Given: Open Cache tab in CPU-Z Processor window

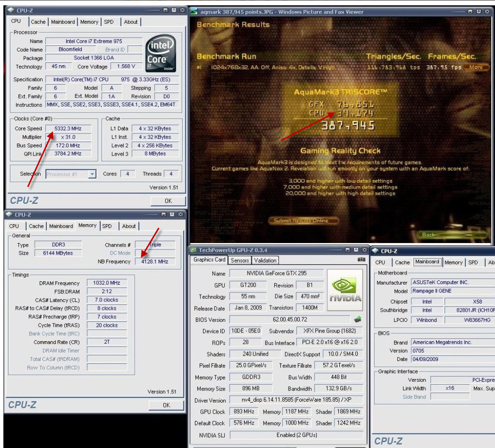Looking at the screenshot, I should coord(38,22).
